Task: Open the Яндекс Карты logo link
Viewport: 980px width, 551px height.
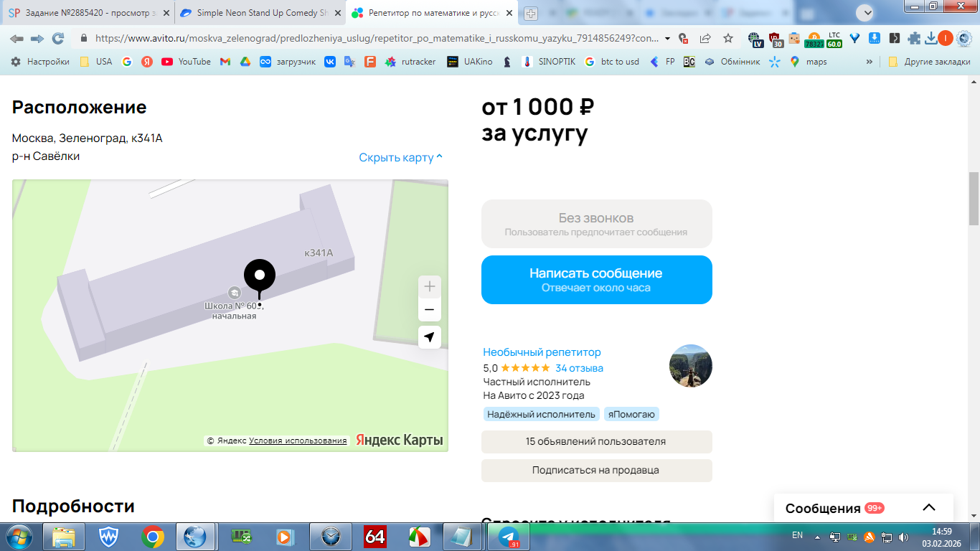Action: (x=400, y=440)
